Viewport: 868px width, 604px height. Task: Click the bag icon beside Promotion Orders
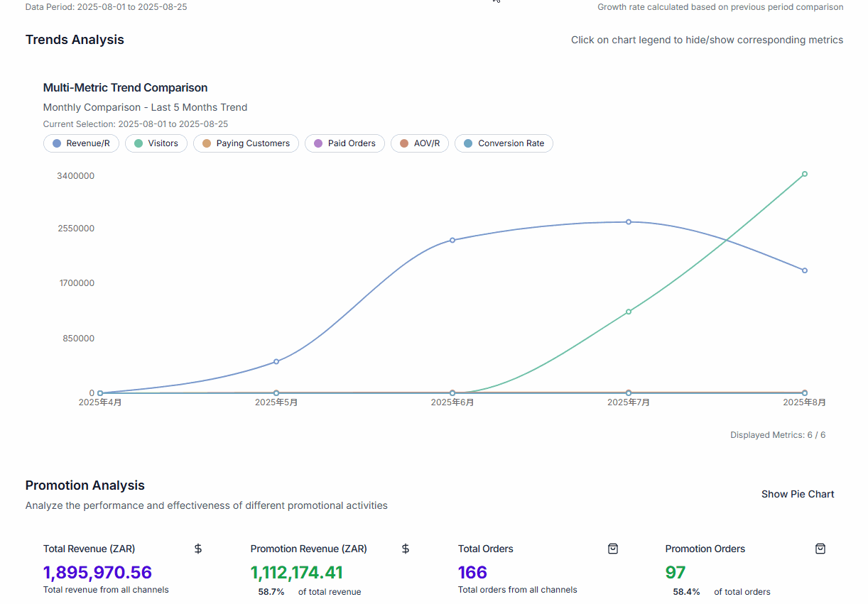point(820,549)
